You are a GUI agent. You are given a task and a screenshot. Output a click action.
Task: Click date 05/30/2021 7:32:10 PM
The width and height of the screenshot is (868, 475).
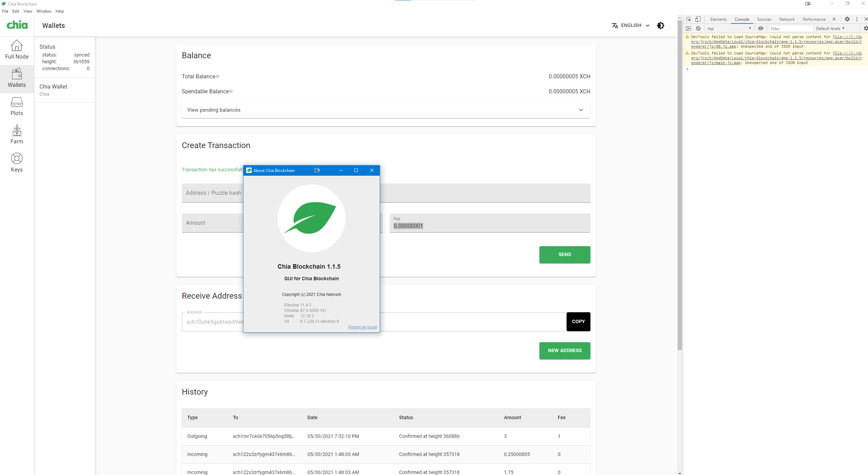[x=333, y=436]
